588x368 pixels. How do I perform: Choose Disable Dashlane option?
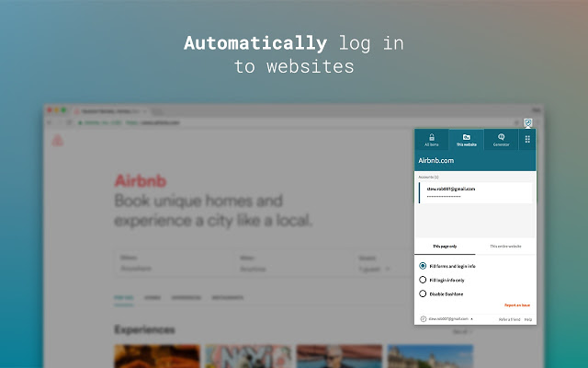[x=441, y=293]
